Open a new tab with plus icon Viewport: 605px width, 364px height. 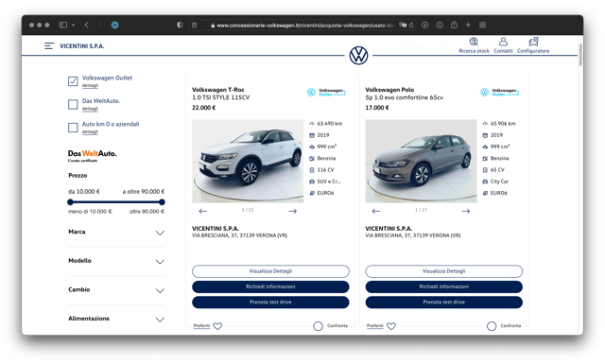468,26
